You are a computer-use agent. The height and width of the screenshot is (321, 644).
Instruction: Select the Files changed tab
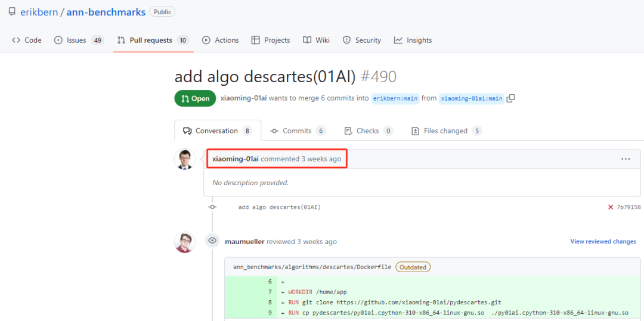pyautogui.click(x=447, y=131)
